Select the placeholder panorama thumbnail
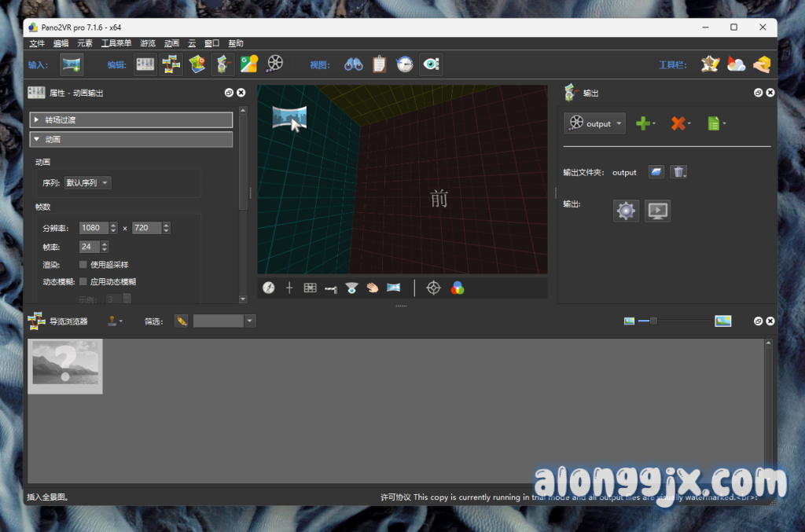This screenshot has height=532, width=805. coord(65,366)
